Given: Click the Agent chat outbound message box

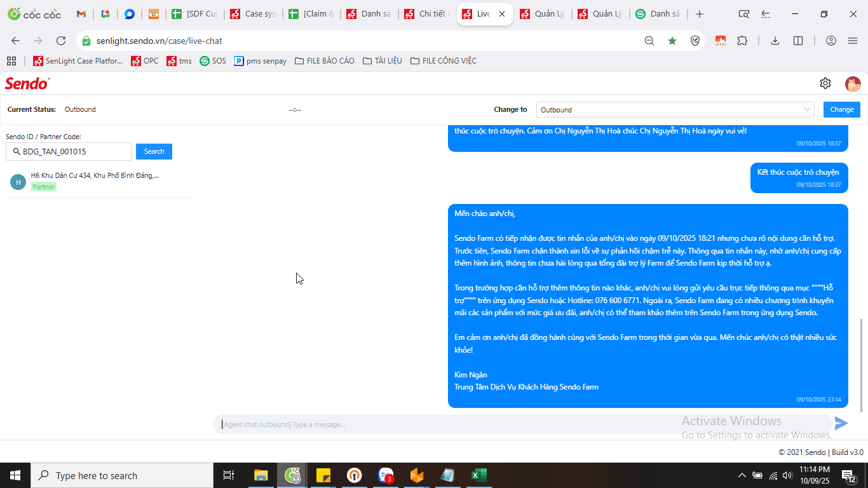Looking at the screenshot, I should tap(522, 424).
